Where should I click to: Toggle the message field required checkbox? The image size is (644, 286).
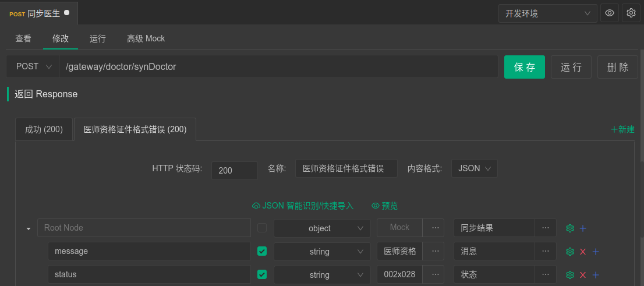[262, 251]
